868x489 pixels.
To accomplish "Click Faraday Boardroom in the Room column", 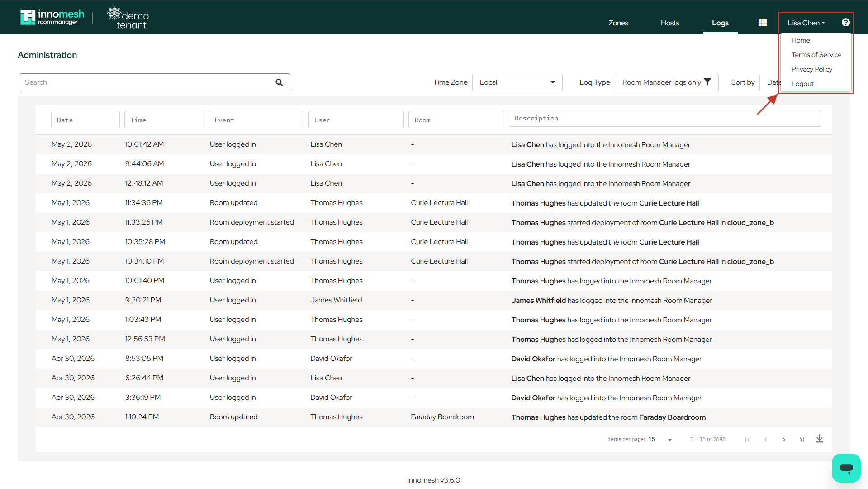I will (442, 417).
